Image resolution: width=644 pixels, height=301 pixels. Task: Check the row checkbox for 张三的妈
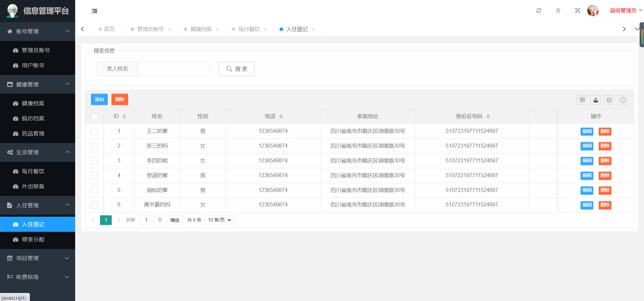click(95, 146)
